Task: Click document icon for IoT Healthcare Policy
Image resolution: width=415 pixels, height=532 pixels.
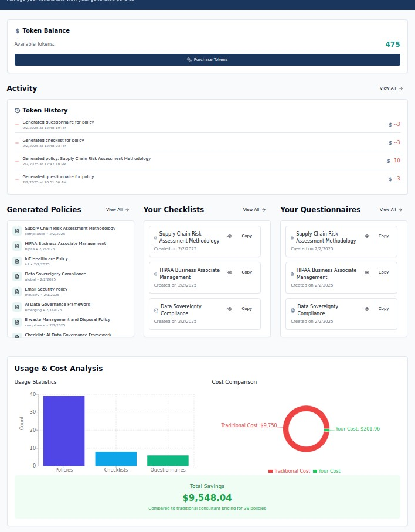Action: (x=17, y=261)
